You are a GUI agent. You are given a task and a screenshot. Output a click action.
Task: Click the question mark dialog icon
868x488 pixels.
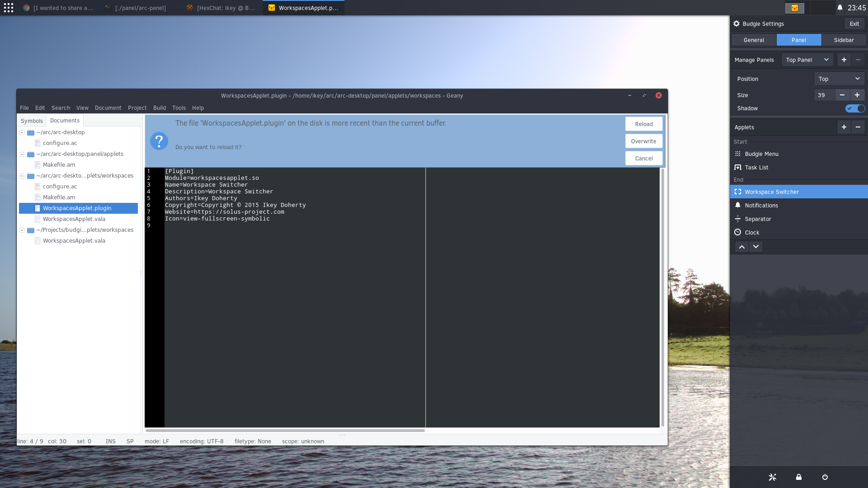[159, 141]
